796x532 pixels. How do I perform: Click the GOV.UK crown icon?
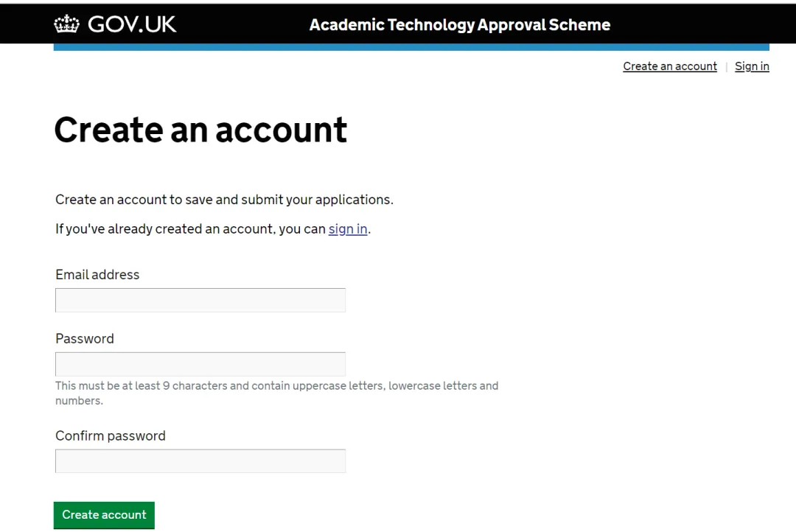(66, 24)
